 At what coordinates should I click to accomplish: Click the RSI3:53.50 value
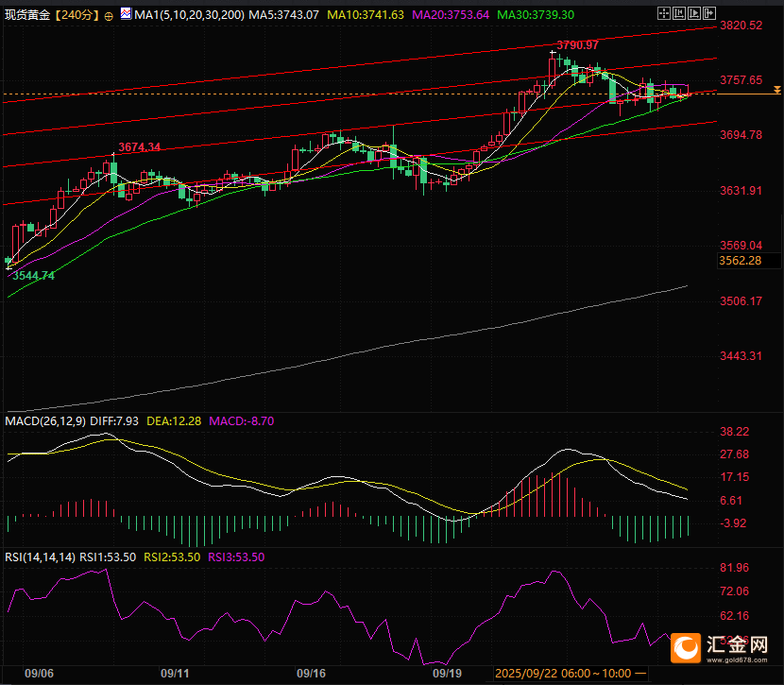coord(236,557)
